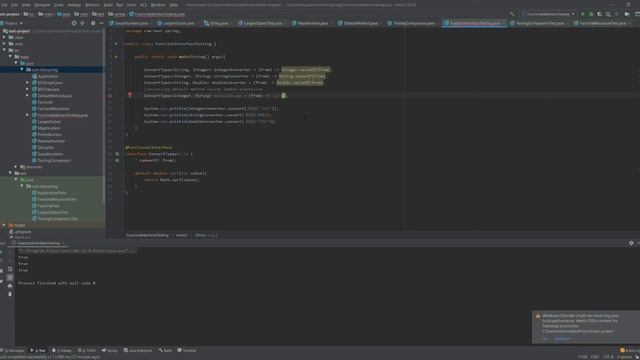Screen dimensions: 640x360
Task: Start debugging with the bug icon in toolbar
Action: pyautogui.click(x=591, y=14)
